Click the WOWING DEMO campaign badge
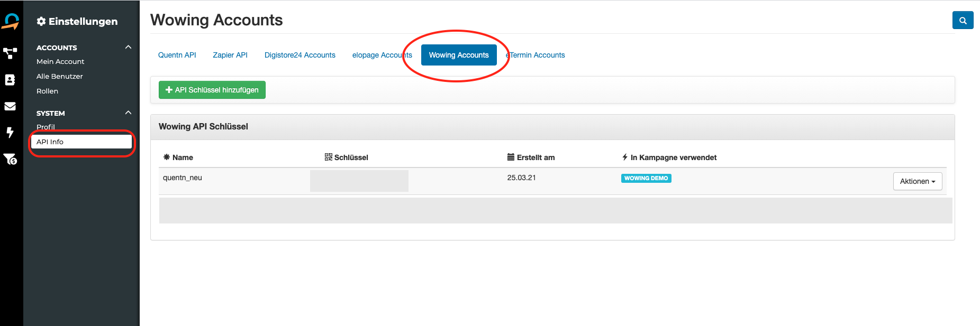This screenshot has width=980, height=326. (x=646, y=178)
